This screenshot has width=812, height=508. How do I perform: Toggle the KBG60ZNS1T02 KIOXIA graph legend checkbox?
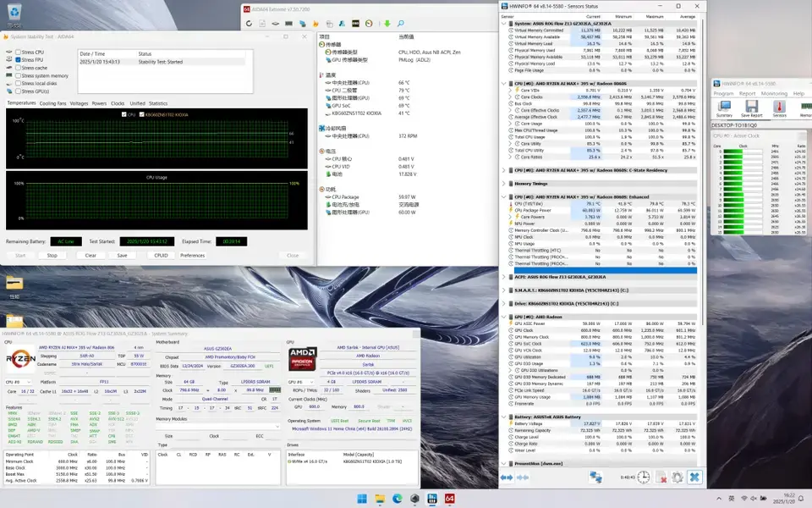click(x=141, y=114)
